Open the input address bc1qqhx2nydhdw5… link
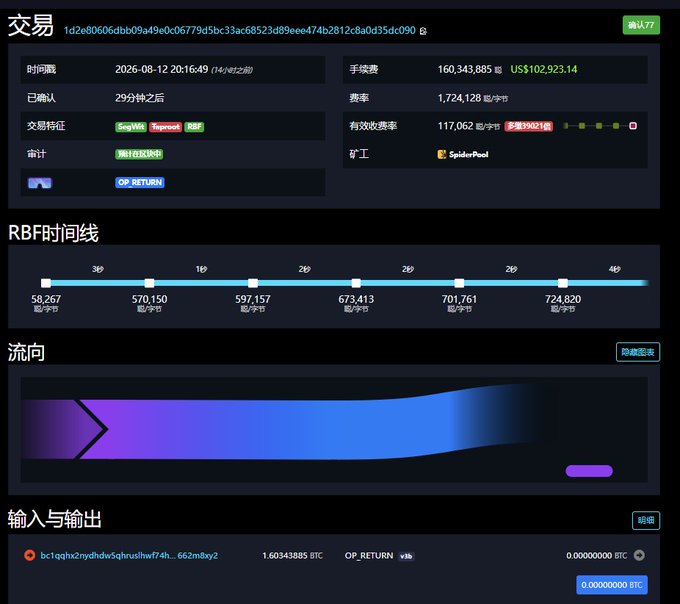The image size is (680, 604). click(129, 555)
